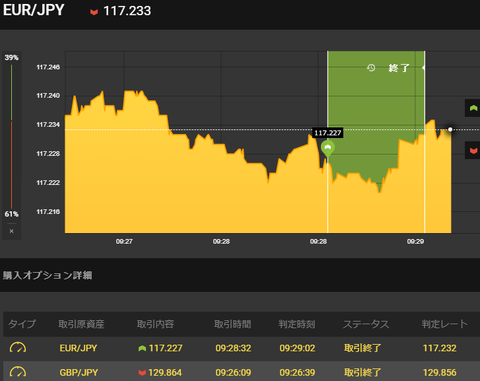This screenshot has width=480, height=381.
Task: Click the white expiry line at green zone end
Action: pos(425,142)
